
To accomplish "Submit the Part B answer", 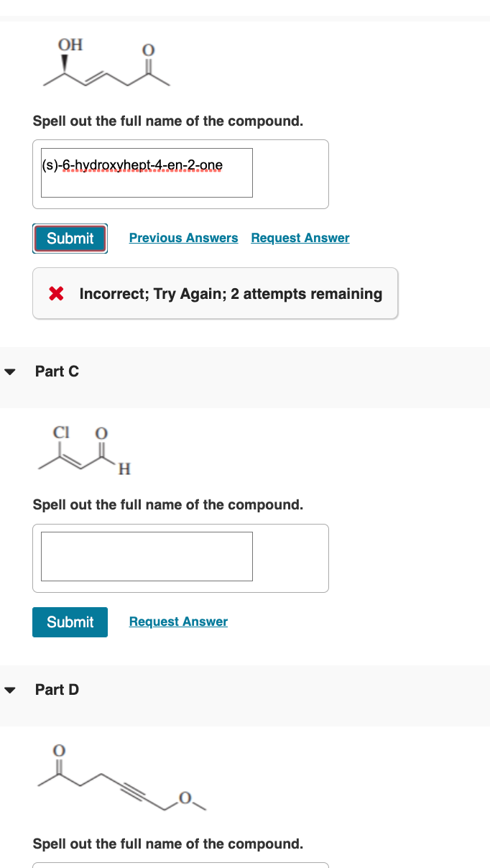I will tap(70, 238).
